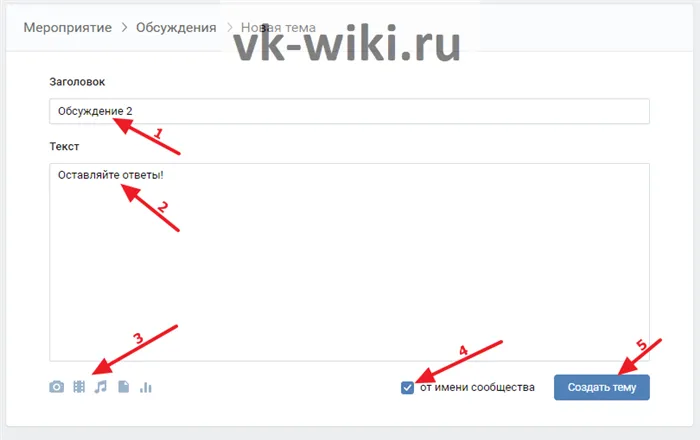This screenshot has width=700, height=440.
Task: Click the red number 5 annotation
Action: click(642, 344)
